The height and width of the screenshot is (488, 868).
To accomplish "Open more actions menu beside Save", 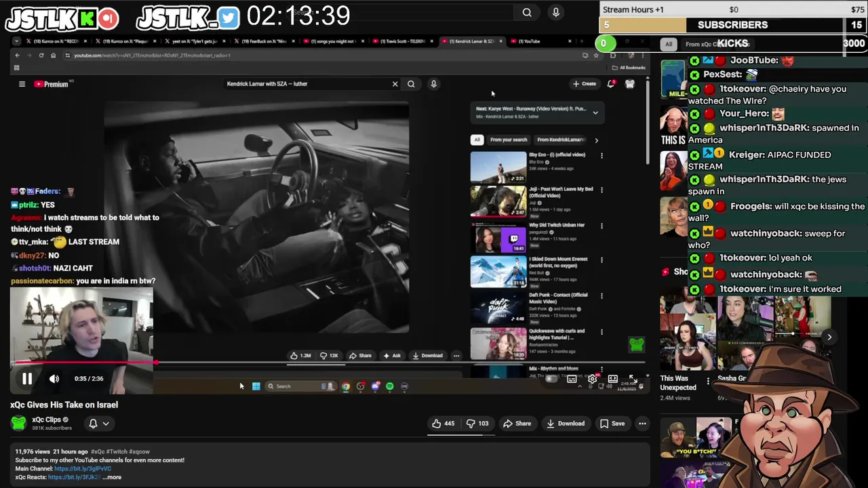I will coord(642,424).
